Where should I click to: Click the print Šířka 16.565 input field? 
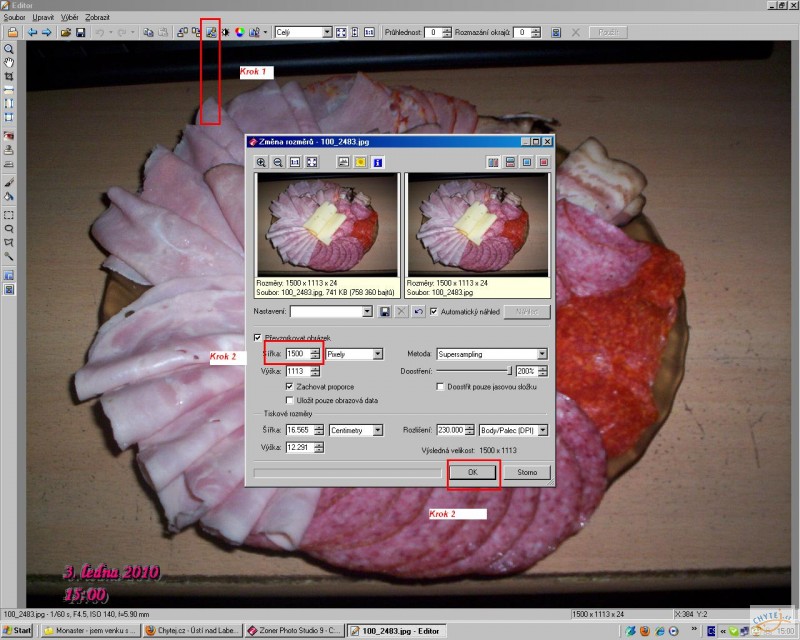(300, 430)
